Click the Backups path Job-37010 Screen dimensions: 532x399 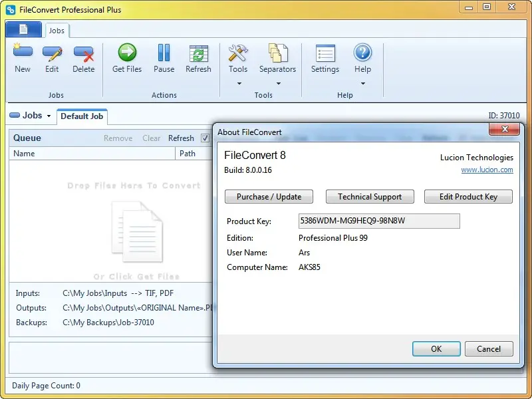[x=108, y=323]
